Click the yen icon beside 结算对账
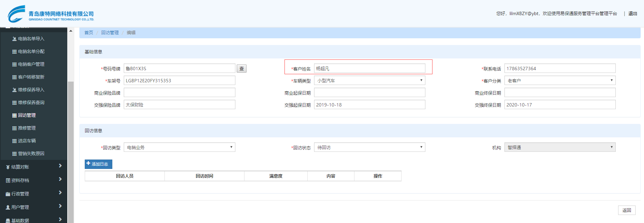 (8, 167)
